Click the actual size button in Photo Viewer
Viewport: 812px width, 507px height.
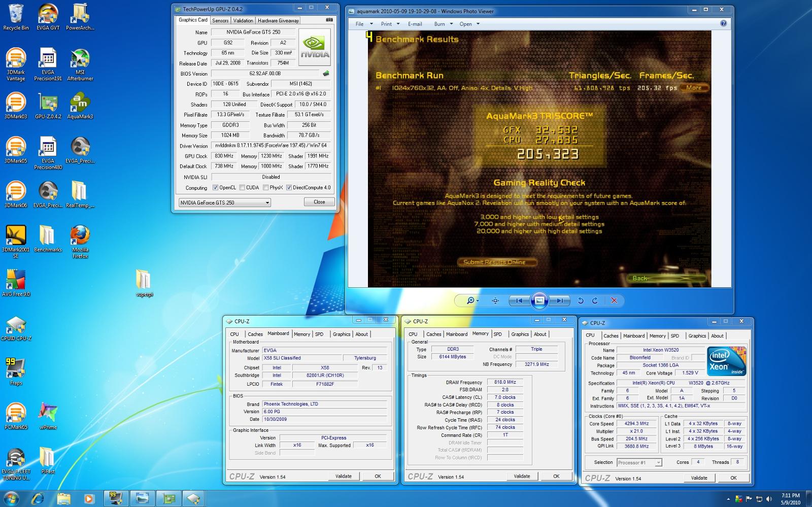[495, 300]
